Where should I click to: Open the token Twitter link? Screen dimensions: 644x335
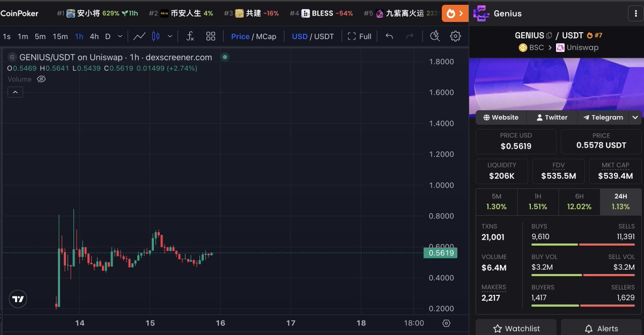click(x=552, y=117)
